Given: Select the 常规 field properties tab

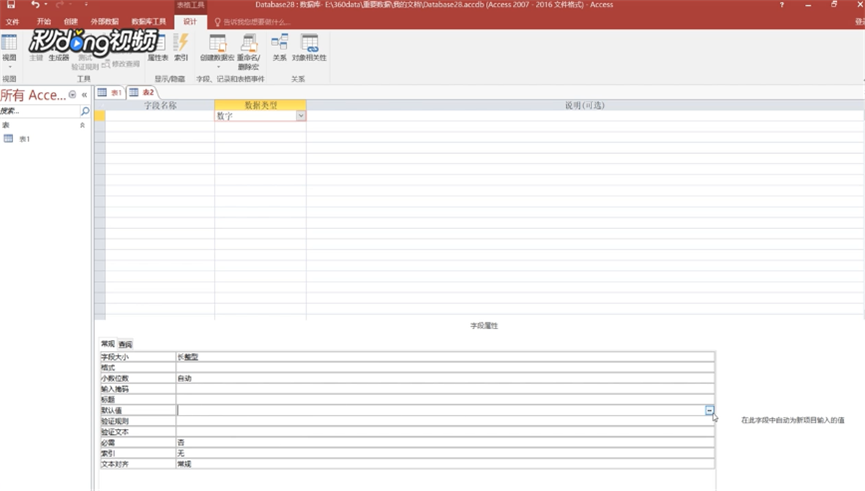Looking at the screenshot, I should pos(108,344).
